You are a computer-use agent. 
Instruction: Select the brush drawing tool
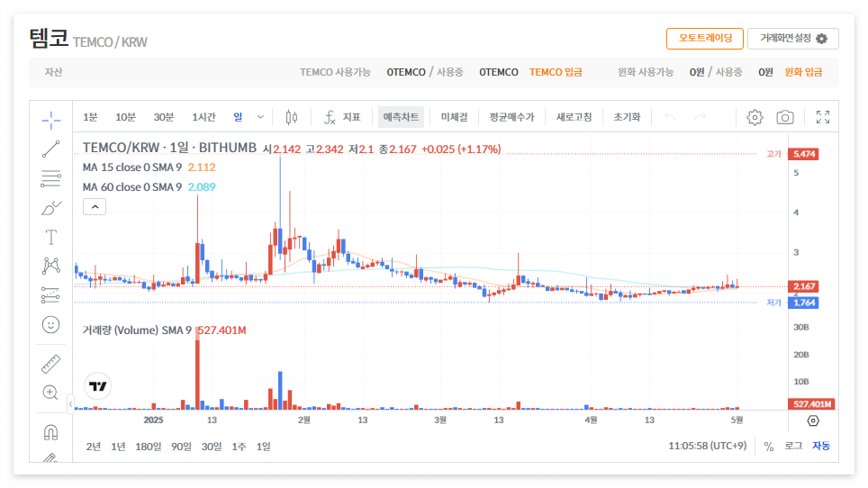tap(51, 208)
